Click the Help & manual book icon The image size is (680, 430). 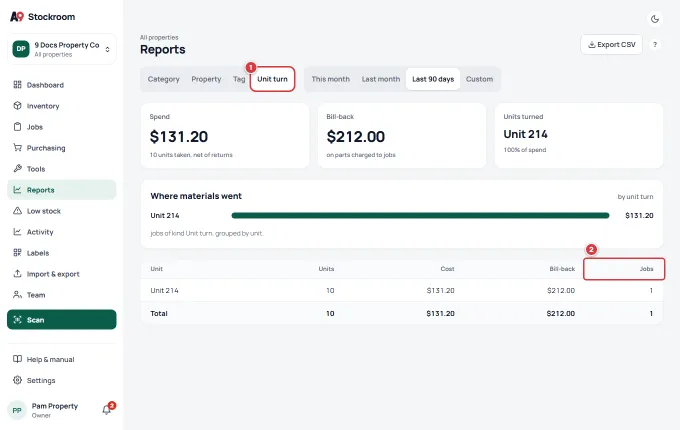pyautogui.click(x=17, y=359)
